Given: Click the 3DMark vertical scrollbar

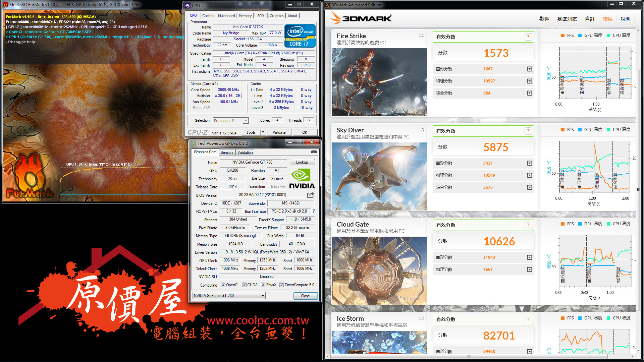Looking at the screenshot, I should tap(638, 190).
